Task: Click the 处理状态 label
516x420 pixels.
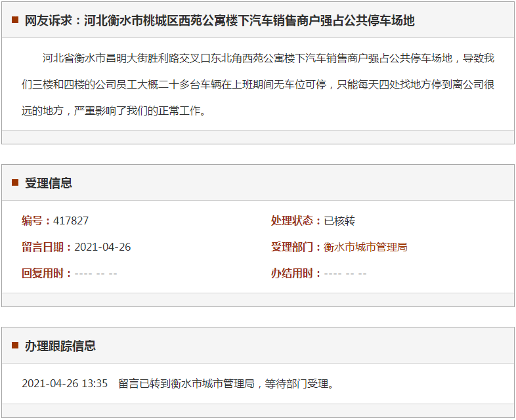Action: click(x=294, y=220)
